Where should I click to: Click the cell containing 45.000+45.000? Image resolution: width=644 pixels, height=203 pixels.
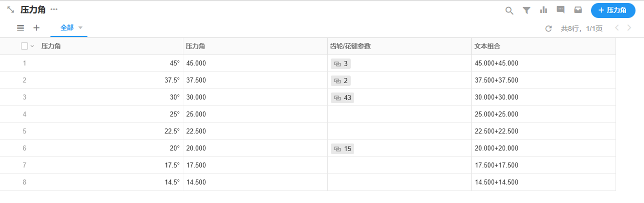point(496,63)
